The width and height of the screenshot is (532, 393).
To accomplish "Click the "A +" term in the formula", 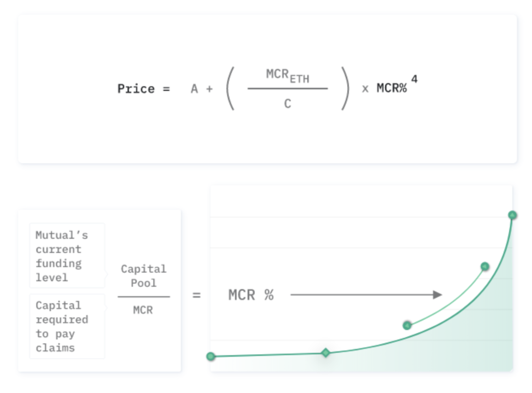I will coord(202,89).
